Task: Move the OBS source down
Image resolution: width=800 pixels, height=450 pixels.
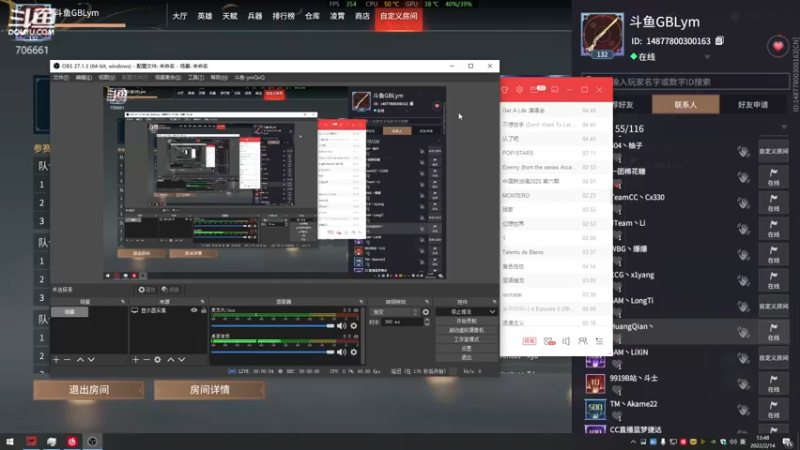Action: [x=182, y=360]
